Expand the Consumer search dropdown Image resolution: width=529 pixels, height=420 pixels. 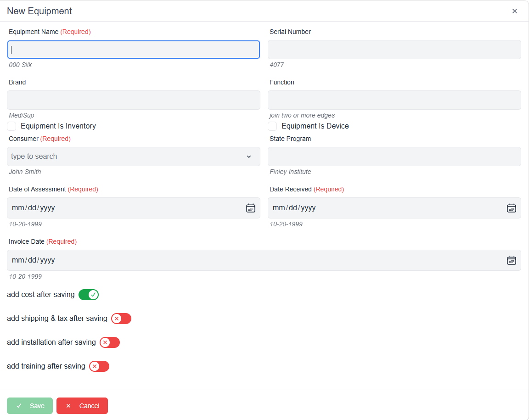pos(248,157)
